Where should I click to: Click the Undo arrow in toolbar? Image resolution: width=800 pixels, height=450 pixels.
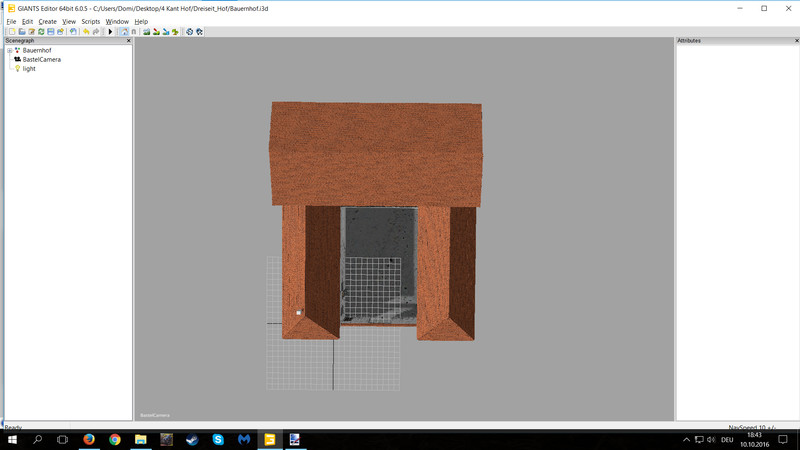click(86, 32)
